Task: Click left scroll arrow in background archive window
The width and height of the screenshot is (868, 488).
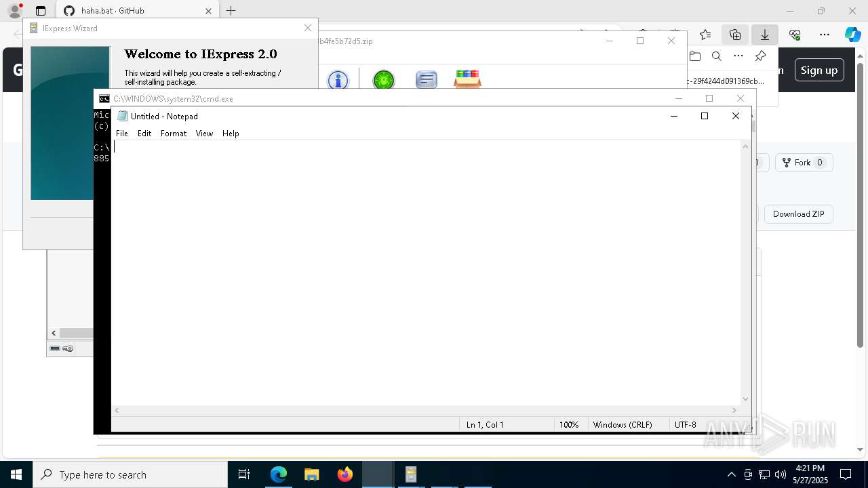Action: pyautogui.click(x=54, y=333)
